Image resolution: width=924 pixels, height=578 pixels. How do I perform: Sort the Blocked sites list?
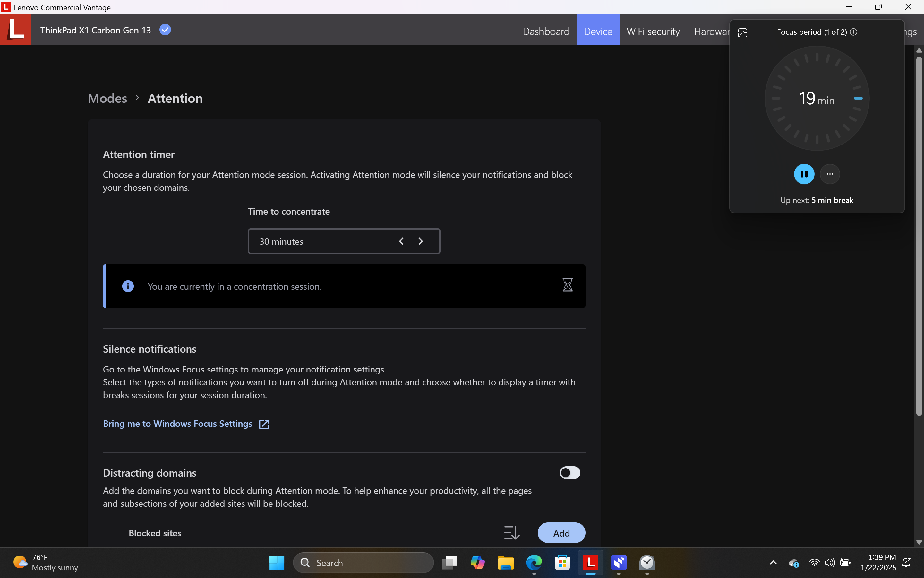[512, 533]
